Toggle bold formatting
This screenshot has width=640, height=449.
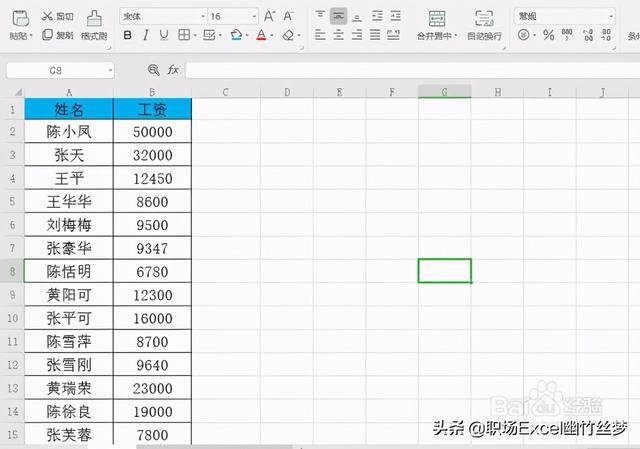click(x=127, y=36)
